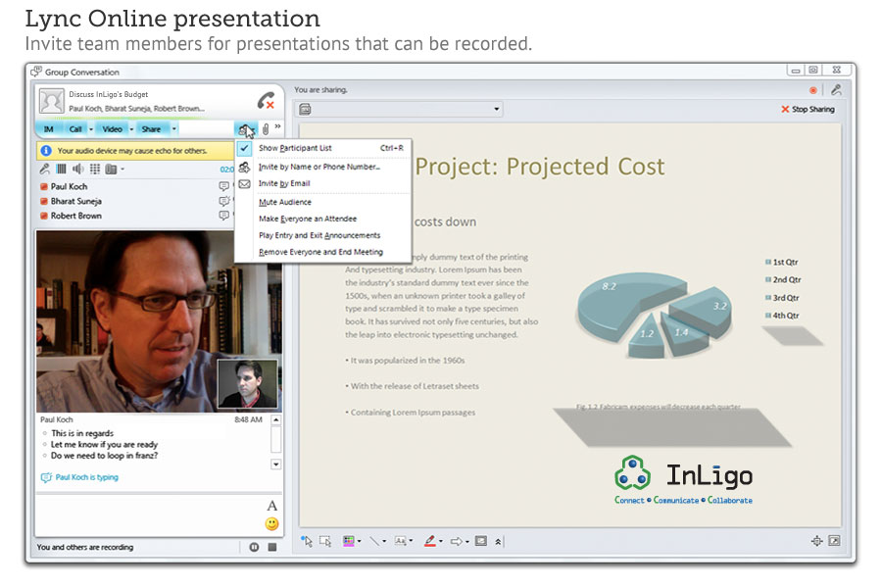Click the fit-to-window arrow icon at toolbar right
Image resolution: width=882 pixels, height=588 pixels.
(x=834, y=541)
